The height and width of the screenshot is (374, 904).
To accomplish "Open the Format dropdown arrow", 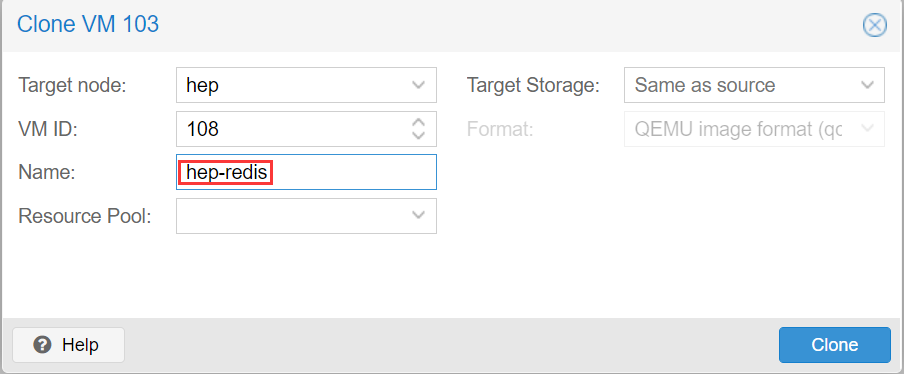I will pos(867,129).
